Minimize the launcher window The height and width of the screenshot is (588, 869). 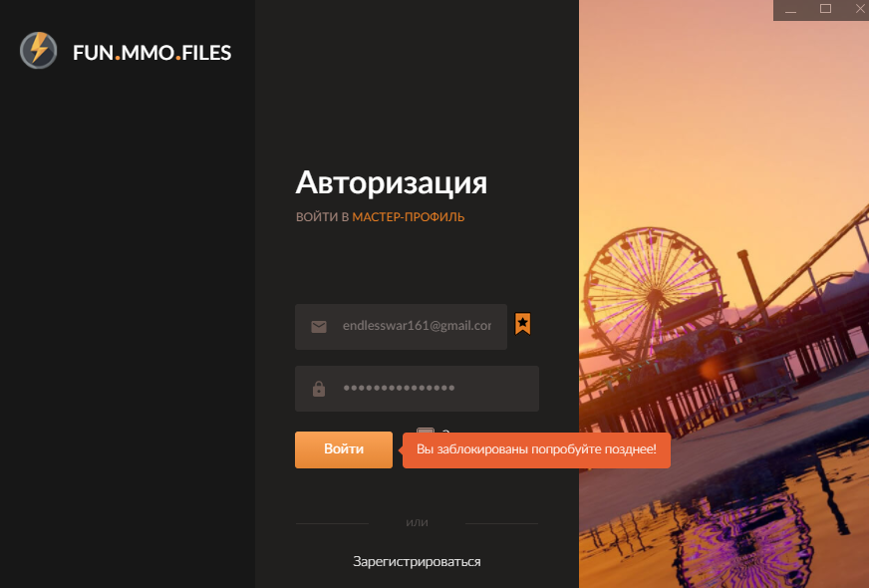pos(790,9)
